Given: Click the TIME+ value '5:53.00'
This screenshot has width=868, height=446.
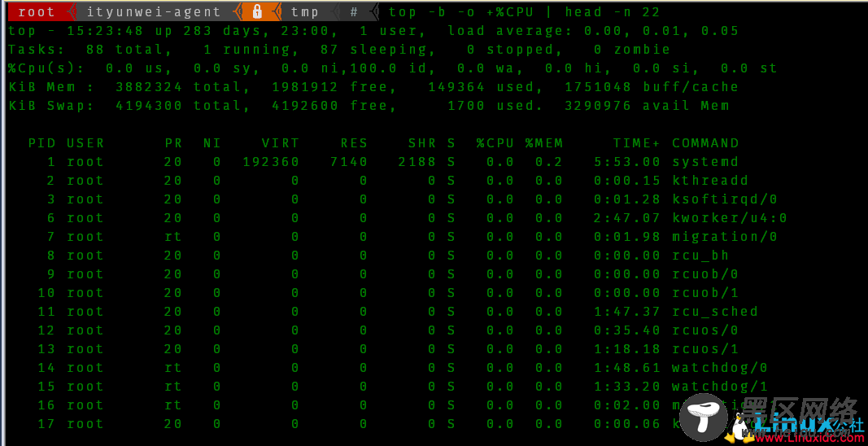Looking at the screenshot, I should pos(627,162).
